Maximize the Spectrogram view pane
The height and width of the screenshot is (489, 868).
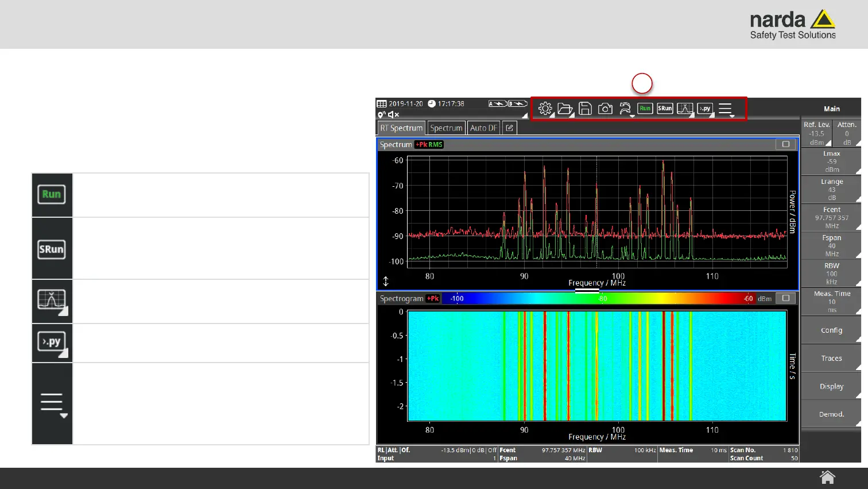(786, 298)
